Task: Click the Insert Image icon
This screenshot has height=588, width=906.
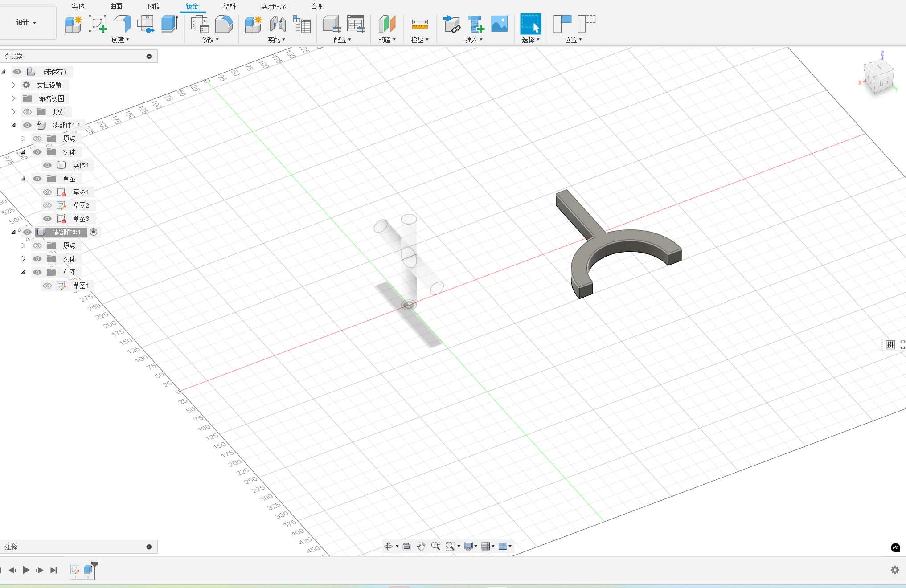Action: pos(499,24)
